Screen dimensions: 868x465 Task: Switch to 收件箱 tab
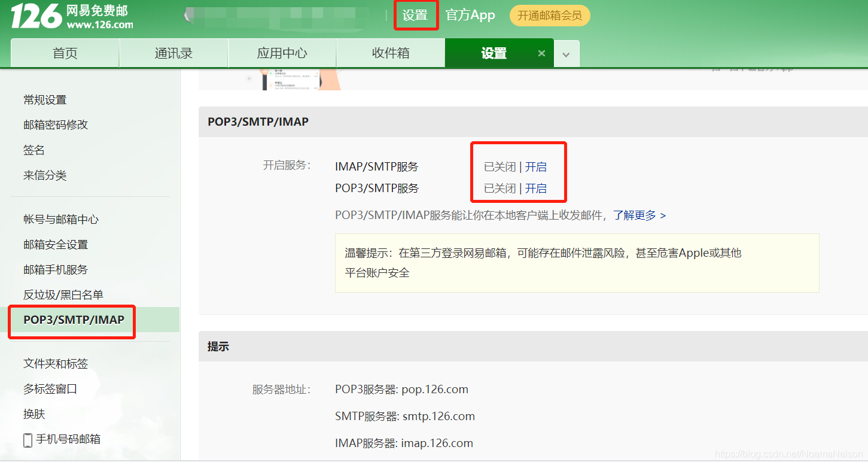[x=391, y=53]
